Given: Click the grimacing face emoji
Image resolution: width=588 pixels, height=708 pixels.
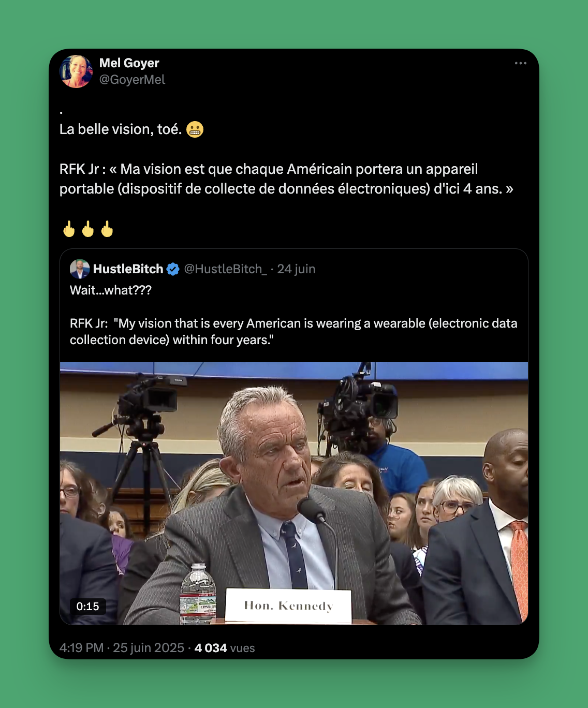Looking at the screenshot, I should coord(195,129).
